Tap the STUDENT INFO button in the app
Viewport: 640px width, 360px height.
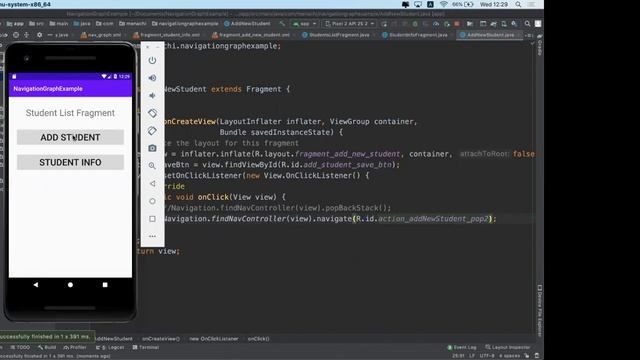pos(70,162)
